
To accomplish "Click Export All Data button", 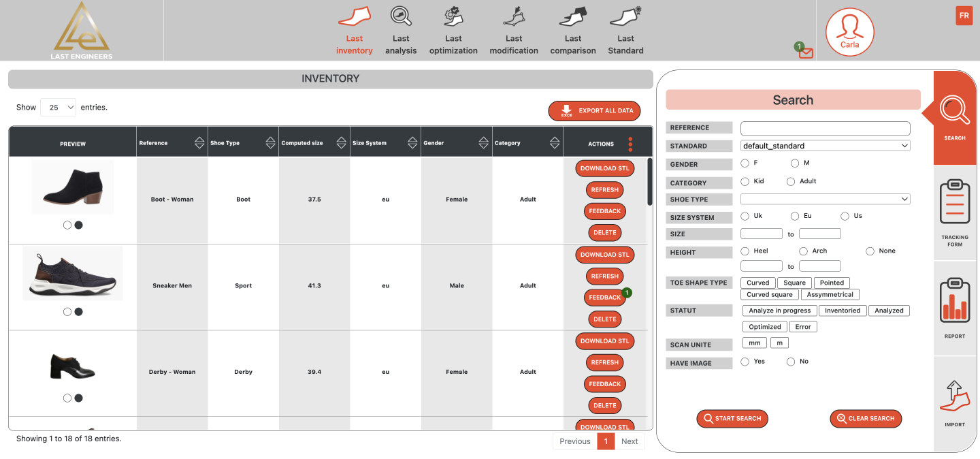I will pos(594,111).
